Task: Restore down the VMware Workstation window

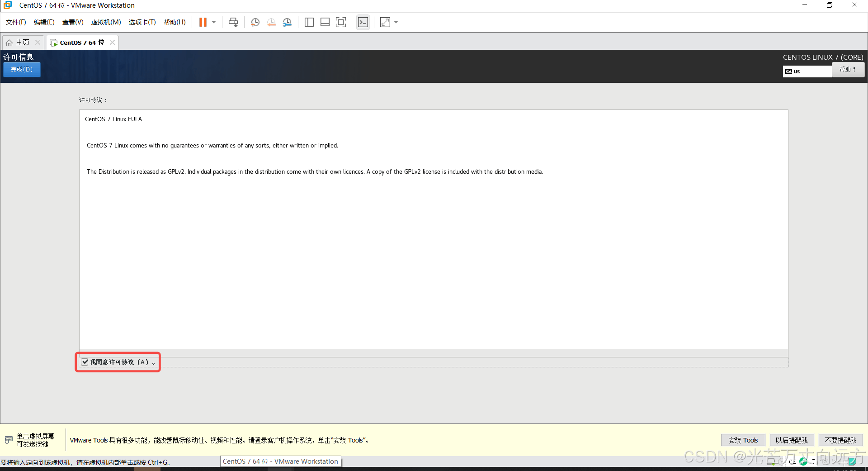Action: pos(830,5)
